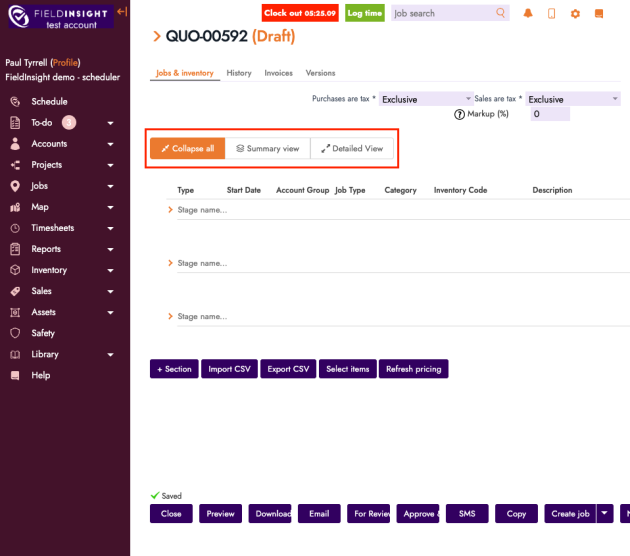Click the Markup (%) input field

(549, 114)
